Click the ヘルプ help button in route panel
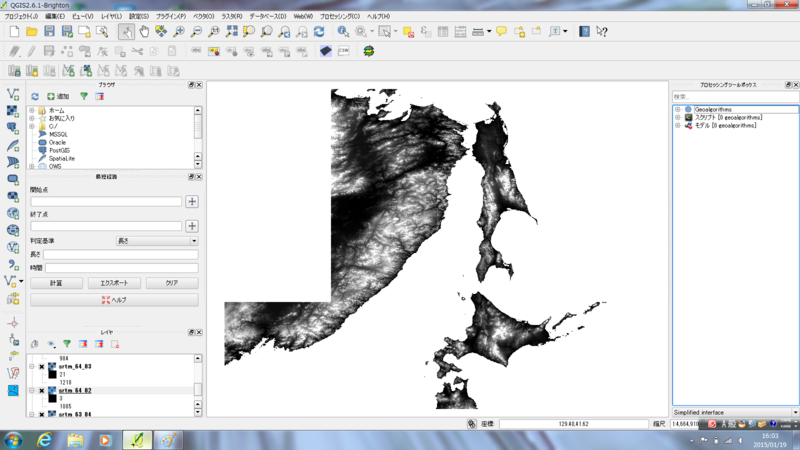800x450 pixels. tap(114, 300)
